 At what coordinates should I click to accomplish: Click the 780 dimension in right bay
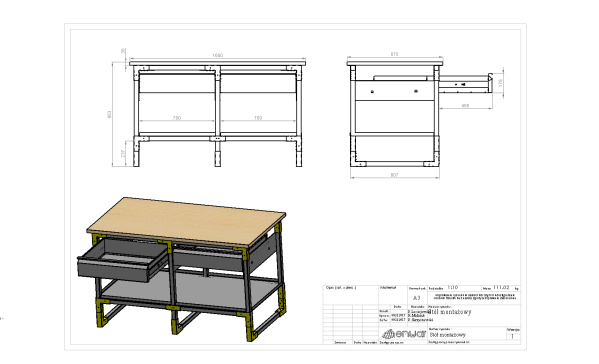[258, 118]
